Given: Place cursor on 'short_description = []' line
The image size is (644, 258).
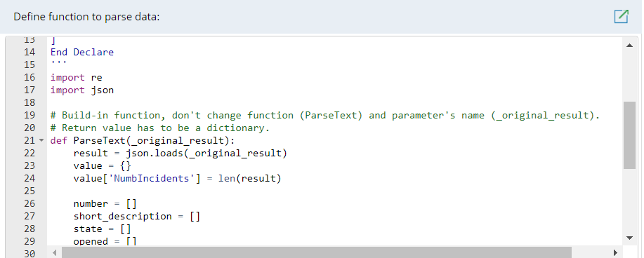Looking at the screenshot, I should (x=137, y=216).
